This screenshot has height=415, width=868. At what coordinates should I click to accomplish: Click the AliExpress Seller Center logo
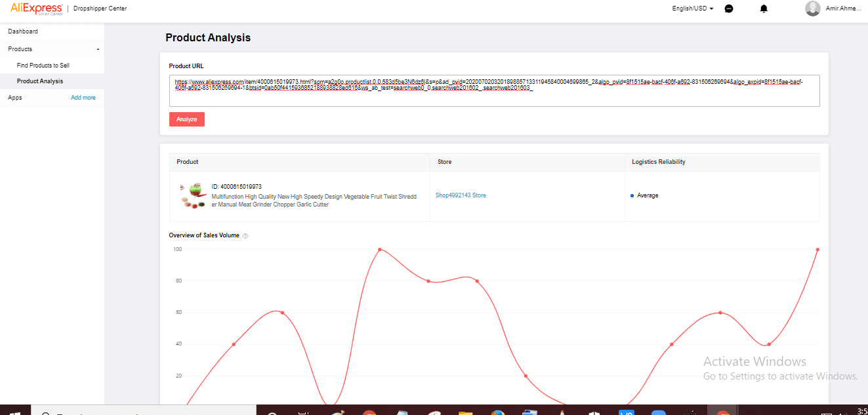click(36, 8)
